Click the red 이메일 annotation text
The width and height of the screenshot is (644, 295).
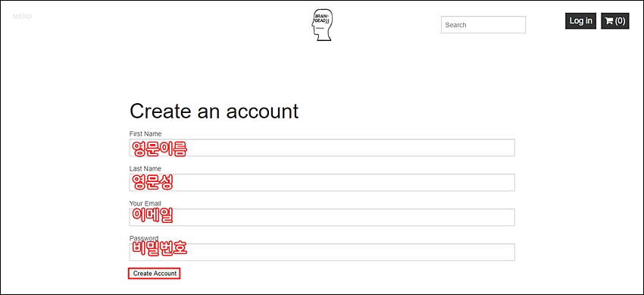point(152,215)
